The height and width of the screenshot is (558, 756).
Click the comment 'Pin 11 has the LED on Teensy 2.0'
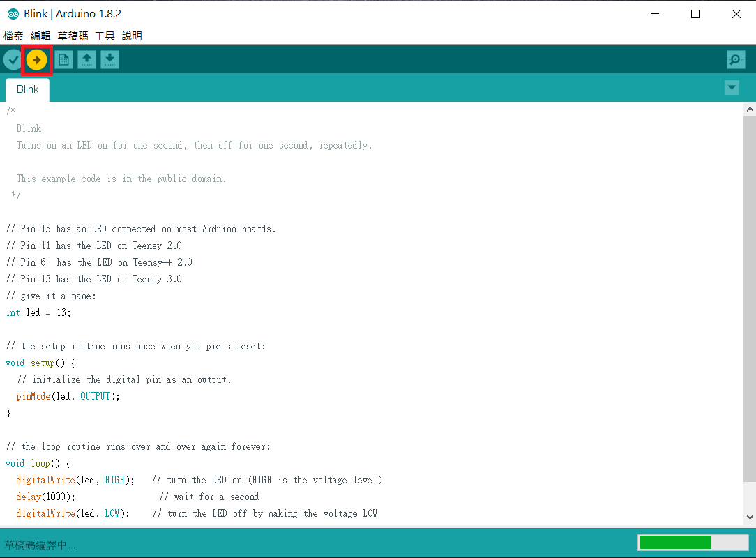coord(94,246)
